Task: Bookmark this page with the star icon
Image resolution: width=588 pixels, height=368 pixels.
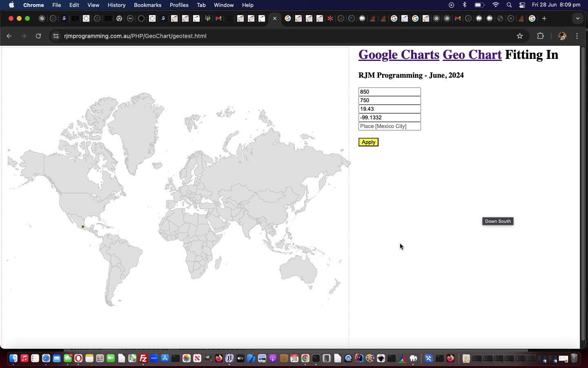Action: (520, 36)
